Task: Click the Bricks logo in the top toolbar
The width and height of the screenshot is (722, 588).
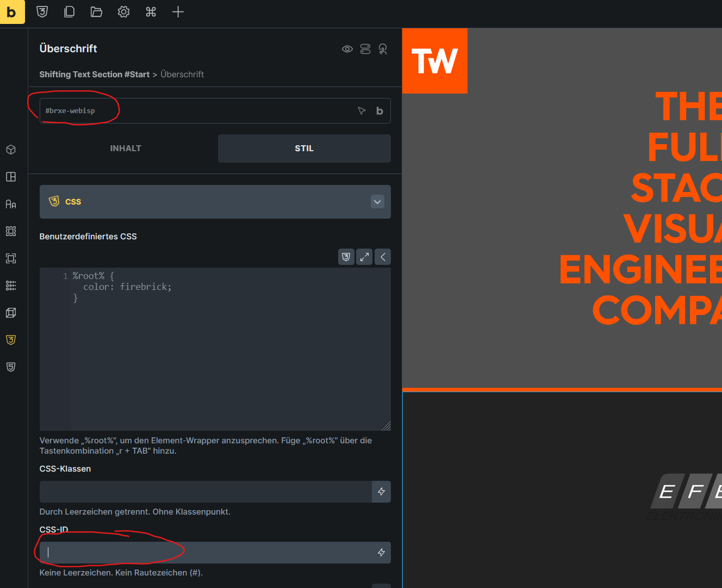Action: (x=12, y=12)
